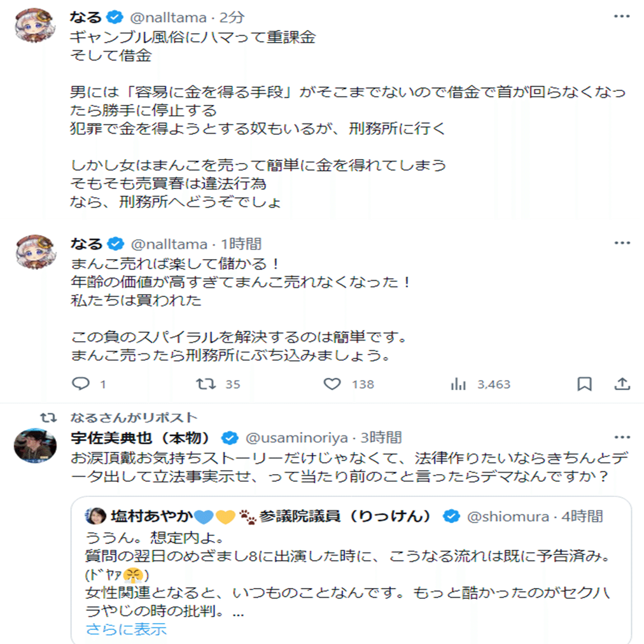Click the verified badge on the first なる post

[x=115, y=17]
